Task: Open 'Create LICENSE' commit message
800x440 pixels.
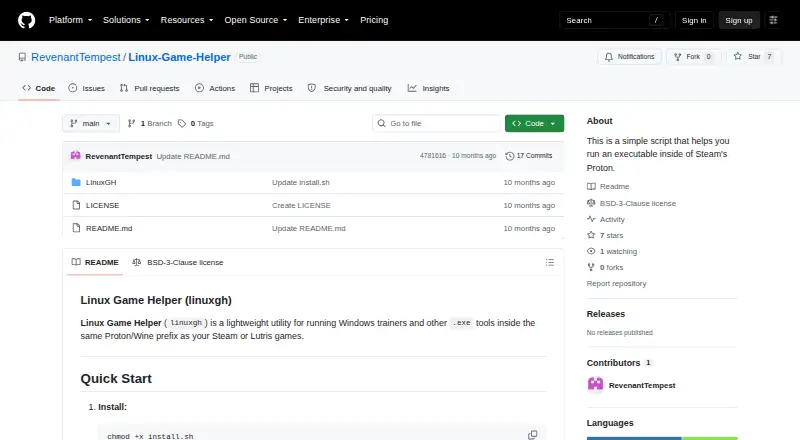Action: [301, 205]
